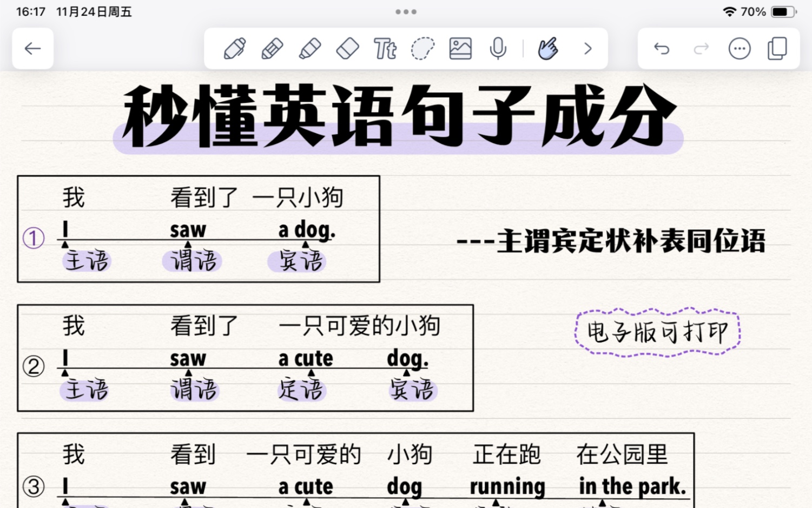Tap the subtitle 主谓宾定状补表同位语
This screenshot has height=508, width=812.
(x=631, y=241)
